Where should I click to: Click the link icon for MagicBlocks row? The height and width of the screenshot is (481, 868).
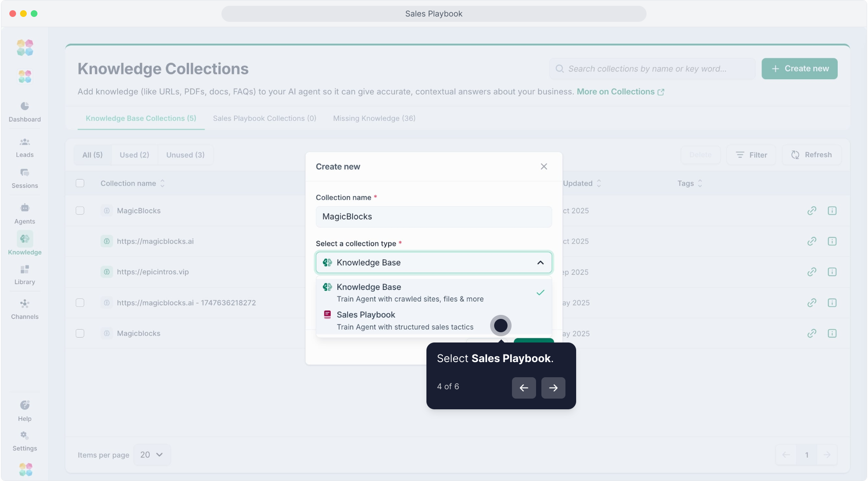(812, 211)
